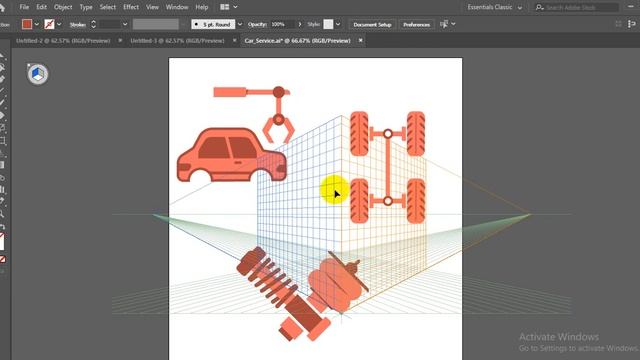This screenshot has width=640, height=360.
Task: Select the Car_Service.ai document tab
Action: 298,41
